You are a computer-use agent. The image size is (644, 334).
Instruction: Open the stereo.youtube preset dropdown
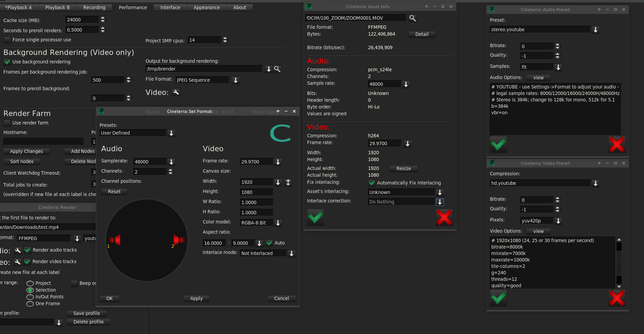[x=596, y=30]
